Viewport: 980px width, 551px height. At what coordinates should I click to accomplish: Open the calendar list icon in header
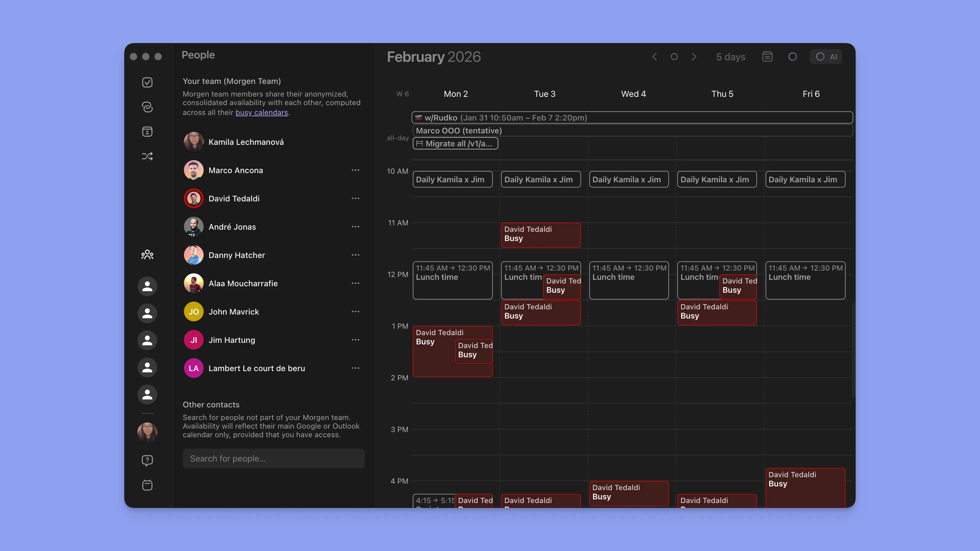point(767,57)
